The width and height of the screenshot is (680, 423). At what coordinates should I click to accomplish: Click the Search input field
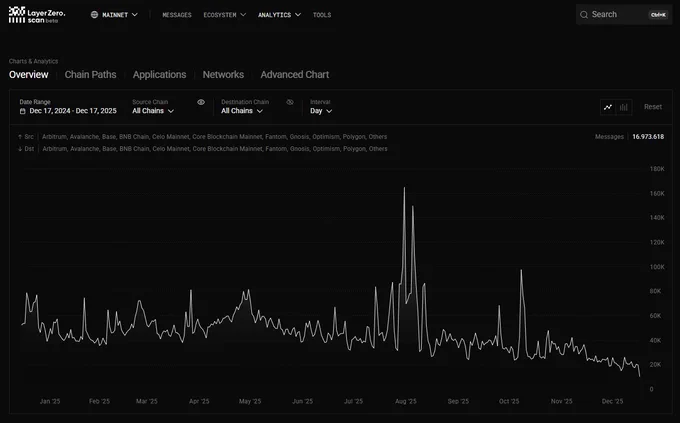pyautogui.click(x=624, y=15)
